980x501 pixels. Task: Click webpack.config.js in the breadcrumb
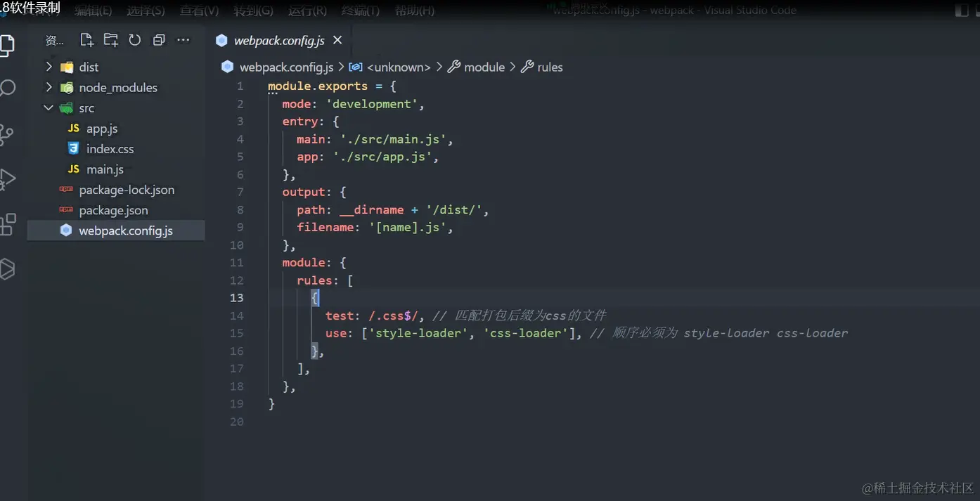coord(287,67)
